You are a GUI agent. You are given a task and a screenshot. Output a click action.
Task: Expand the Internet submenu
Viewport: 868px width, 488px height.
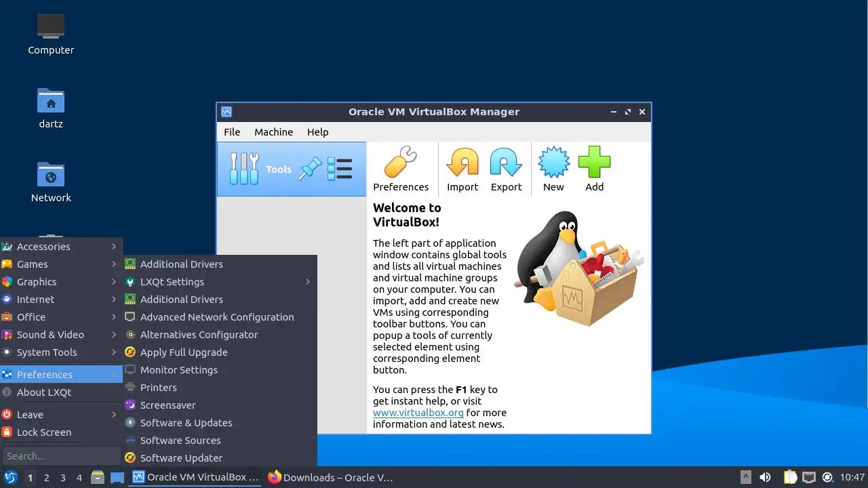[61, 300]
